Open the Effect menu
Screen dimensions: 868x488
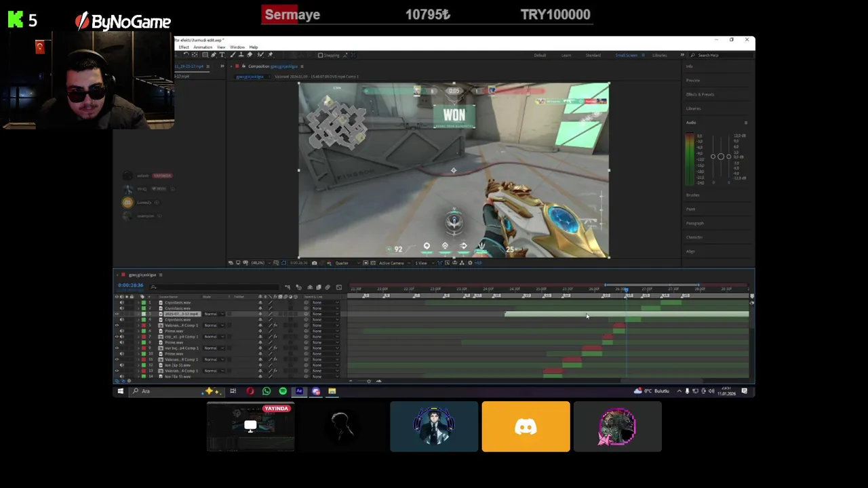pos(184,47)
